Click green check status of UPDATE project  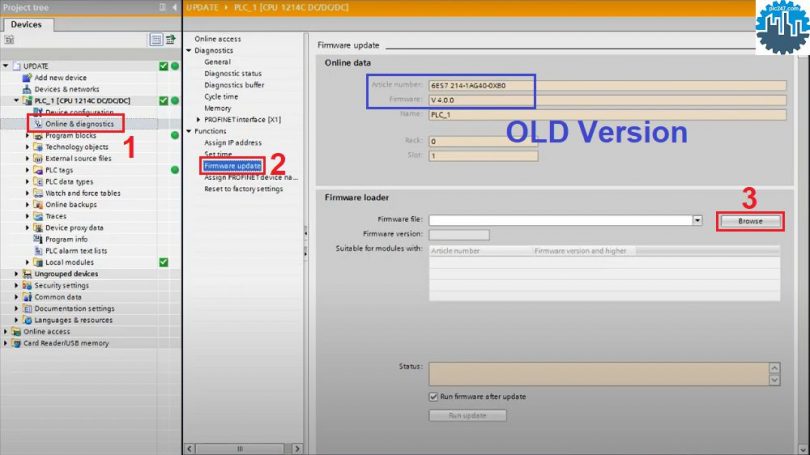(x=164, y=66)
